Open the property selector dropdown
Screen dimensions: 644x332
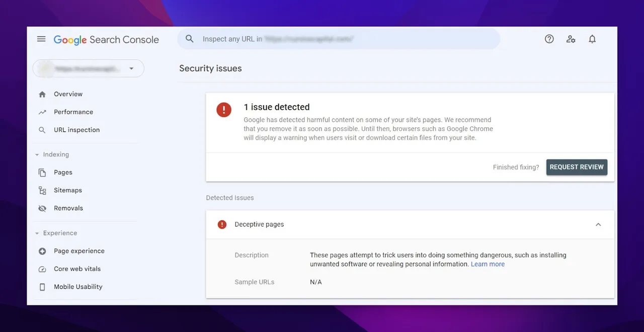(89, 68)
